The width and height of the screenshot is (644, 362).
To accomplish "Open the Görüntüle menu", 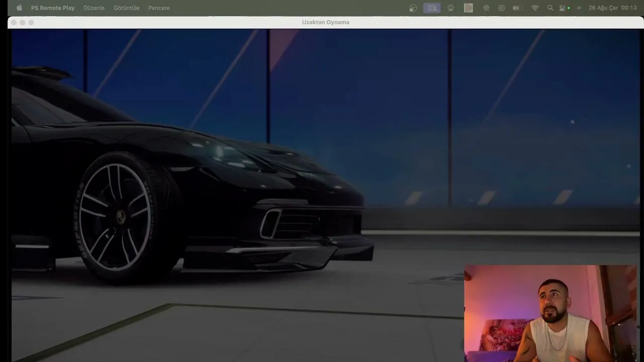I will [127, 8].
